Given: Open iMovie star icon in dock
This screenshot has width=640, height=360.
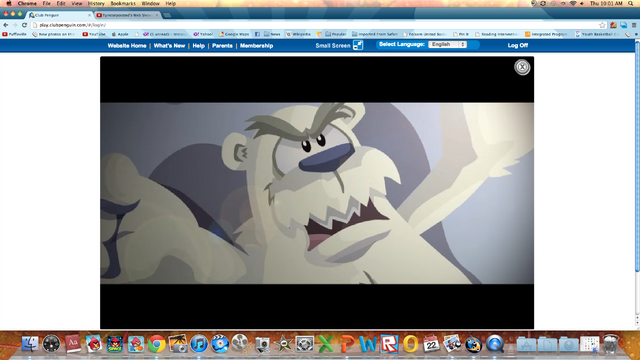Looking at the screenshot, I should point(283,344).
